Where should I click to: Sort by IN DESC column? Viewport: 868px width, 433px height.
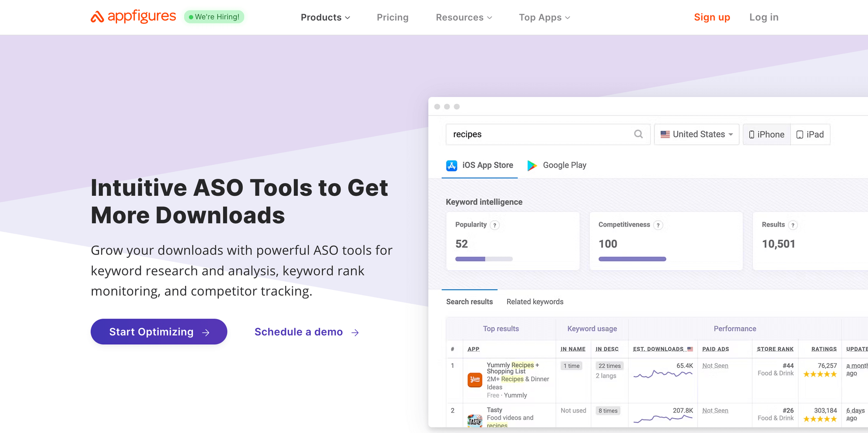607,349
